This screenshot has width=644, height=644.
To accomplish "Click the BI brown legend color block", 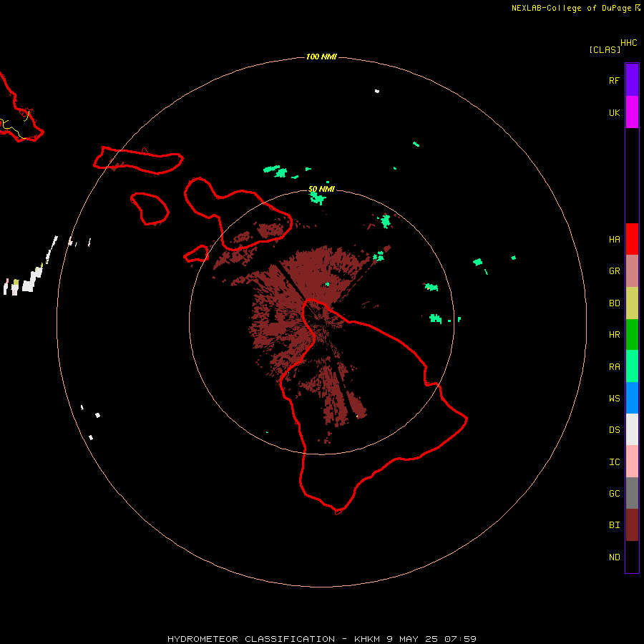I will [x=632, y=525].
